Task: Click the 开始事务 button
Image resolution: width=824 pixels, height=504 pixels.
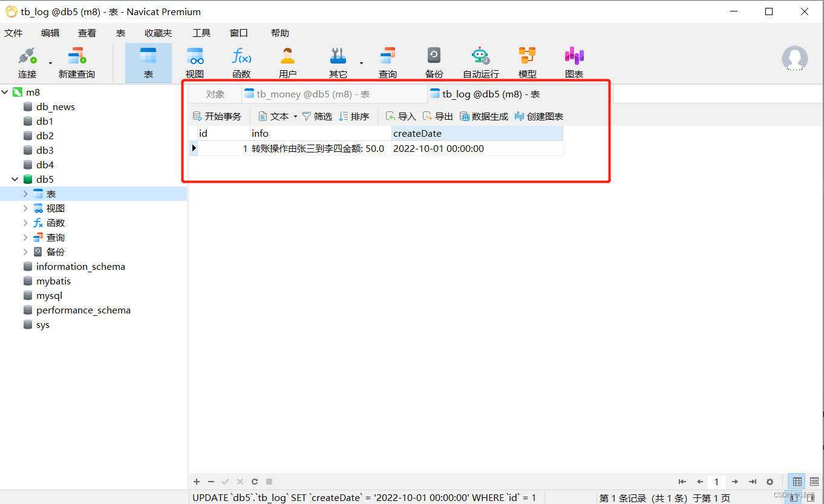Action: pyautogui.click(x=217, y=116)
